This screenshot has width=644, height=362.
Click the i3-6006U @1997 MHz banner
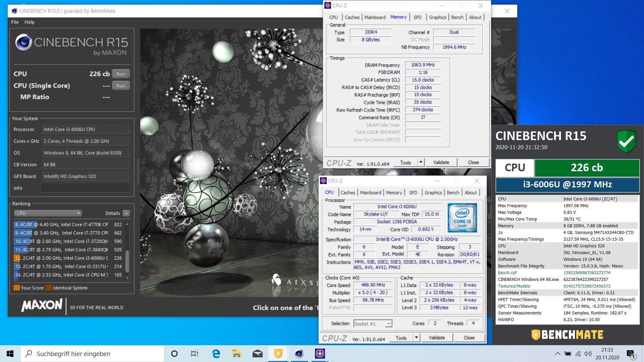[x=568, y=184]
